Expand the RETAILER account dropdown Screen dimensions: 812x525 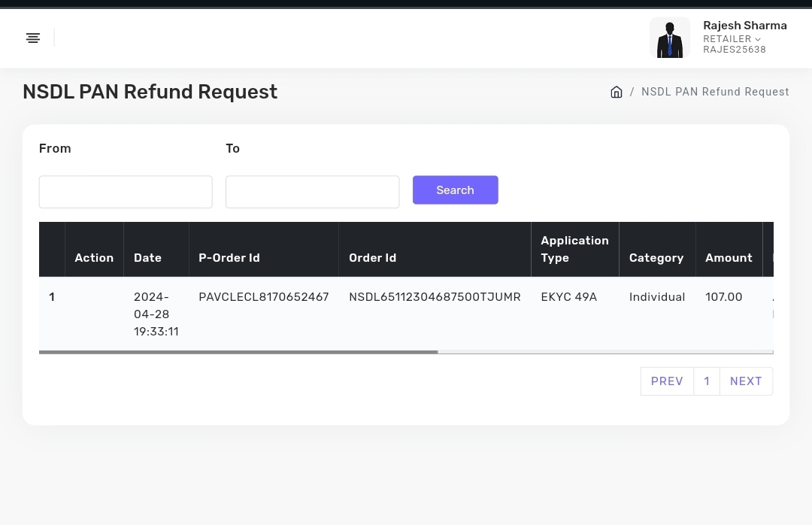732,39
